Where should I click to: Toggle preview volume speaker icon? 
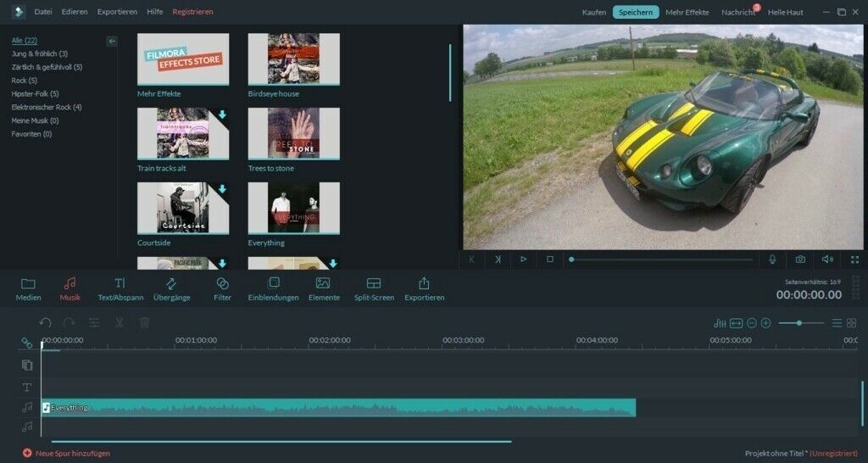(x=827, y=259)
